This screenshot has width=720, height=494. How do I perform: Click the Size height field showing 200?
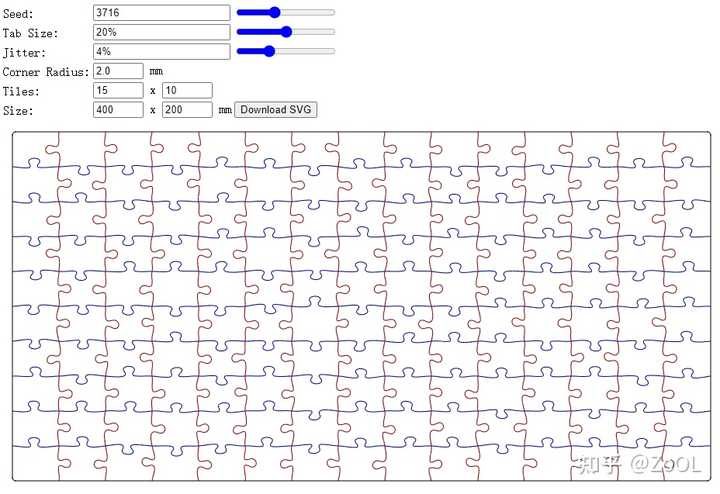click(187, 109)
